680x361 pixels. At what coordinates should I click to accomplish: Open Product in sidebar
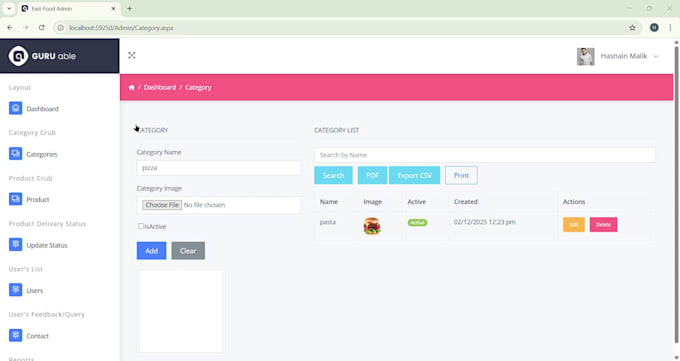[38, 200]
